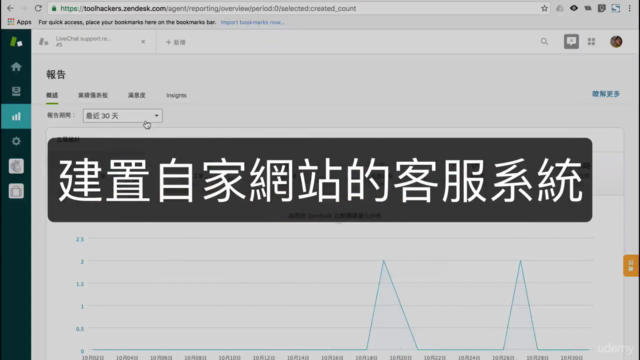Bookmark the page with star icon
The height and width of the screenshot is (360, 640).
[x=544, y=8]
